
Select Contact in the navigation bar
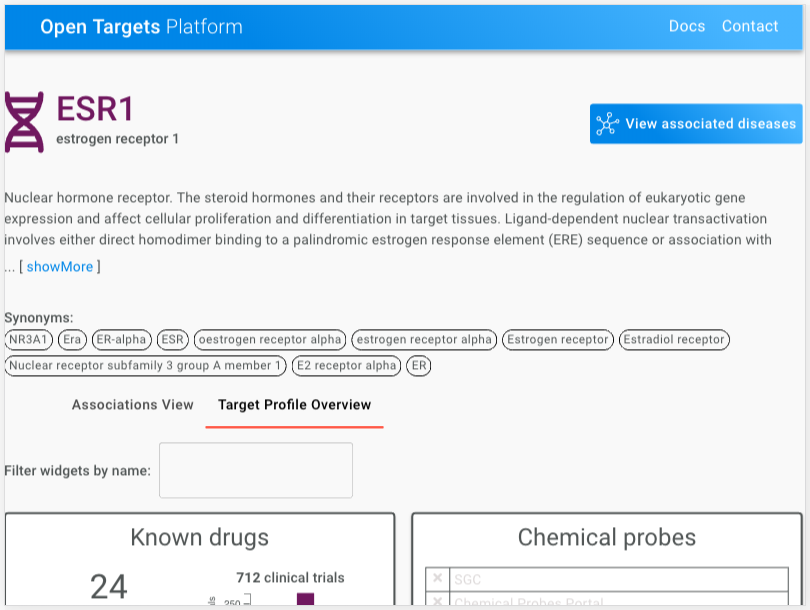click(750, 26)
